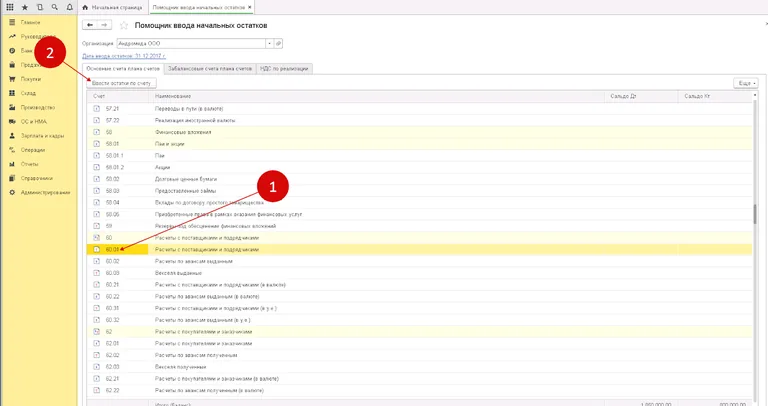Click Ввести остатки по счету button
The height and width of the screenshot is (406, 768).
click(121, 83)
